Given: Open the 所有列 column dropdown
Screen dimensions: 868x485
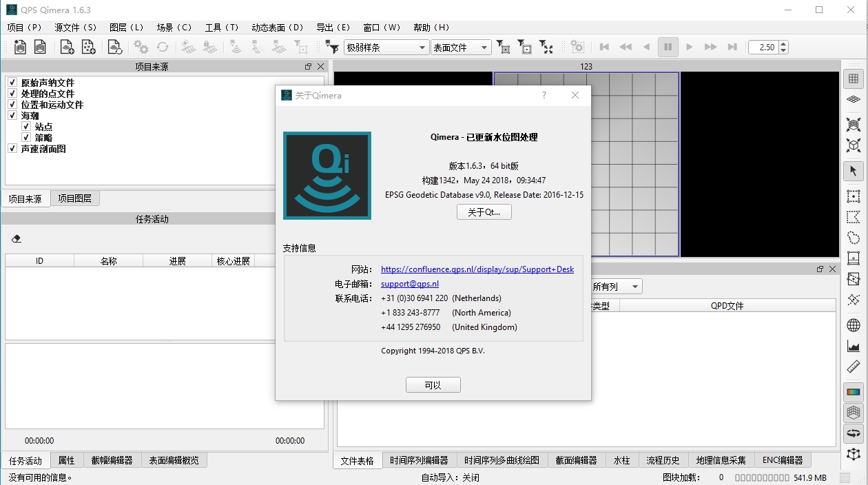Looking at the screenshot, I should [617, 287].
